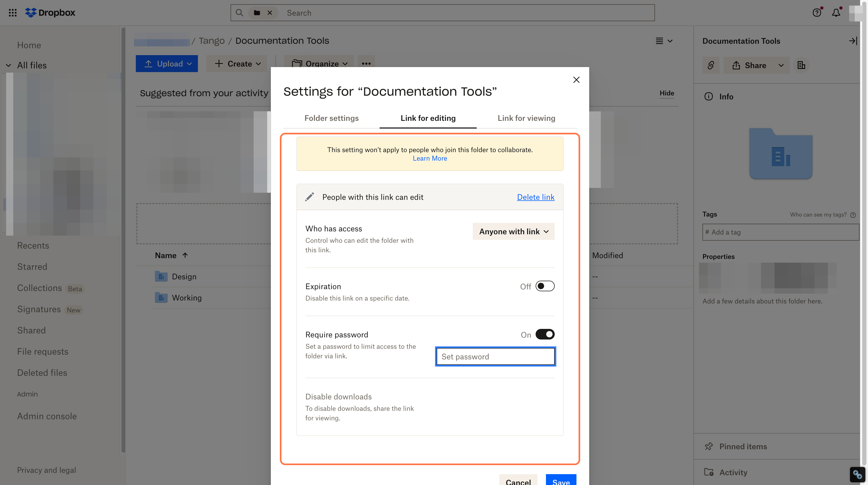Viewport: 868px width, 485px height.
Task: Open the Anyone with link dropdown
Action: pyautogui.click(x=514, y=231)
